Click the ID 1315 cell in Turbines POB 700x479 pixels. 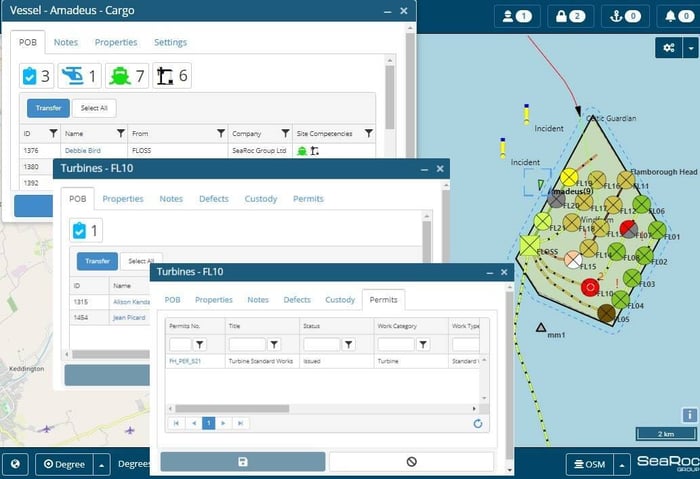tap(89, 302)
